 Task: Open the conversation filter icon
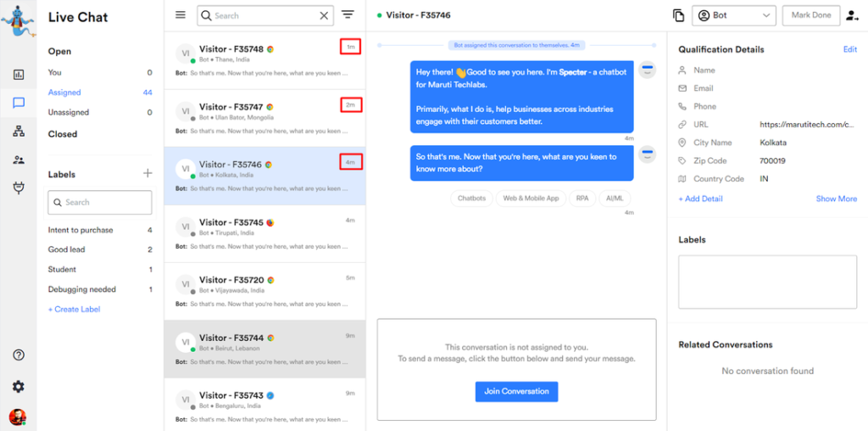(348, 15)
